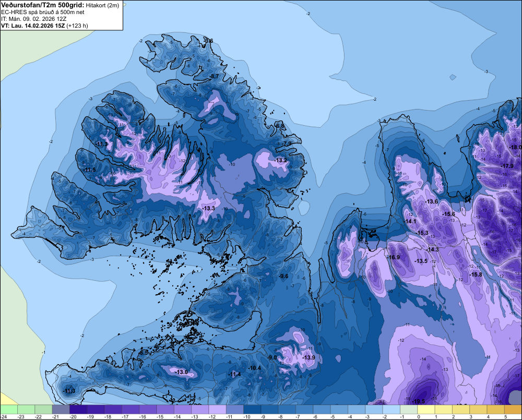
Task: Click the -10.4 temperature value on map
Action: 255,368
